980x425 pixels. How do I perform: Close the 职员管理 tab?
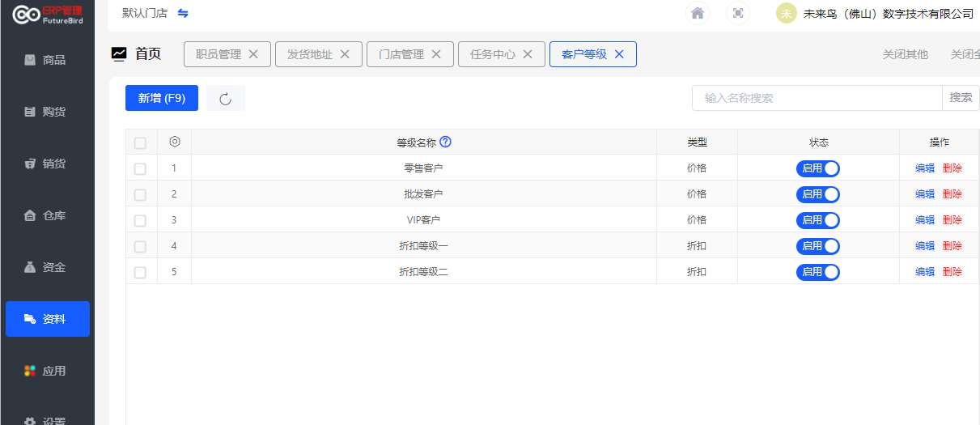pyautogui.click(x=253, y=54)
